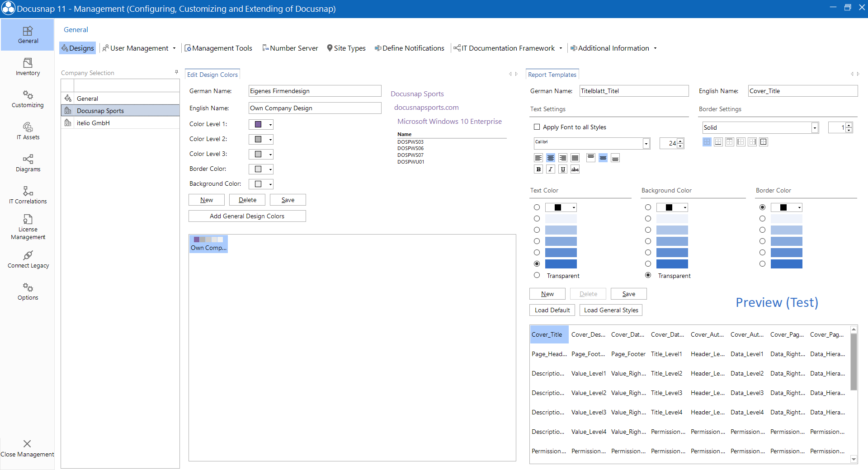
Task: Select right text alignment
Action: point(563,158)
